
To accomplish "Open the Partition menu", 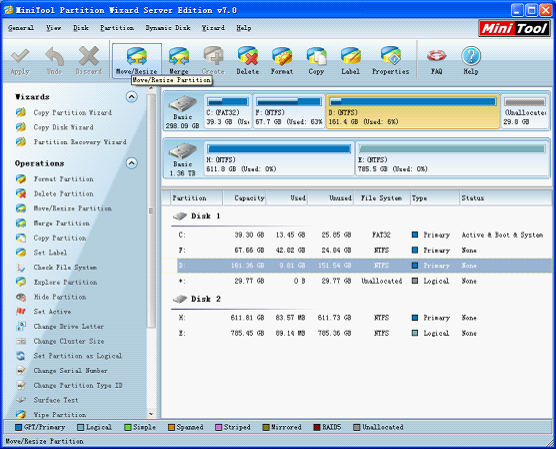I will click(117, 28).
